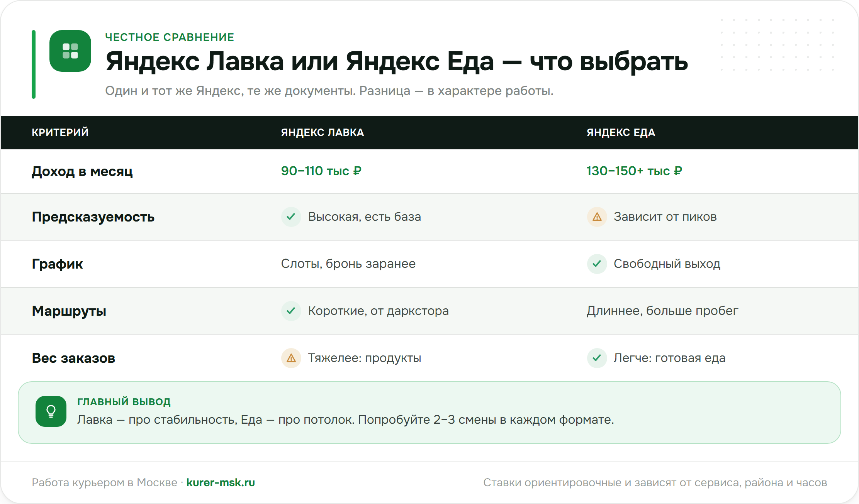Click the Зависит от пиков cell text
Viewport: 859px width, 504px height.
coord(665,216)
